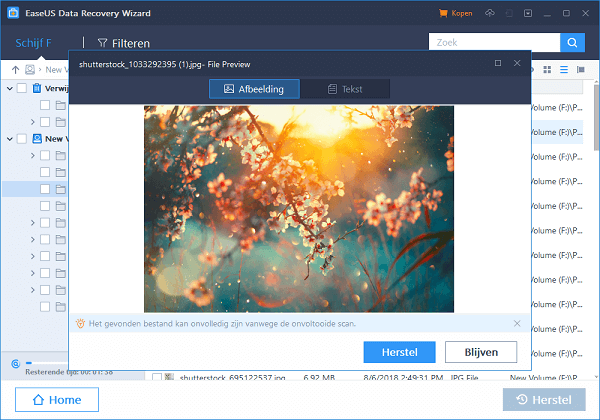Dismiss the incomplete scan warning message
Image resolution: width=600 pixels, height=420 pixels.
click(516, 324)
